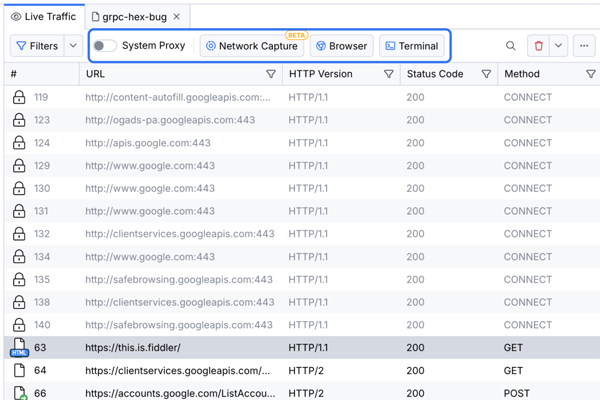600x400 pixels.
Task: Open the three-dot more options menu
Action: click(584, 46)
